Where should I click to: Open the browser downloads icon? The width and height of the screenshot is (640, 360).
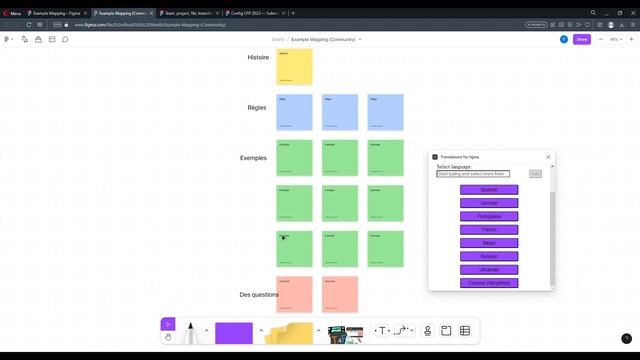[x=622, y=25]
